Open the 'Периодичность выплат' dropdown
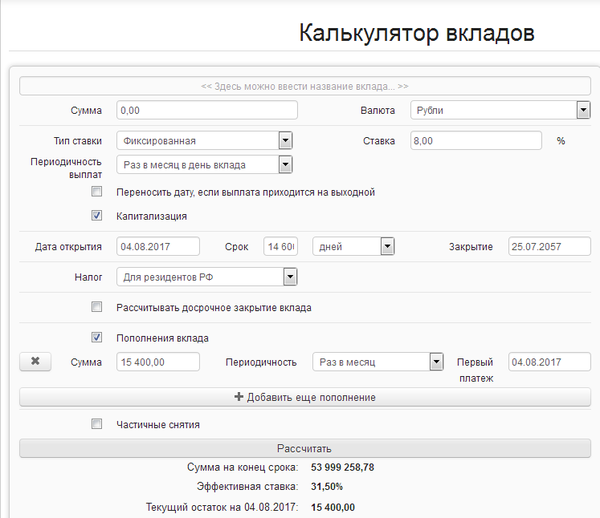 pos(204,164)
